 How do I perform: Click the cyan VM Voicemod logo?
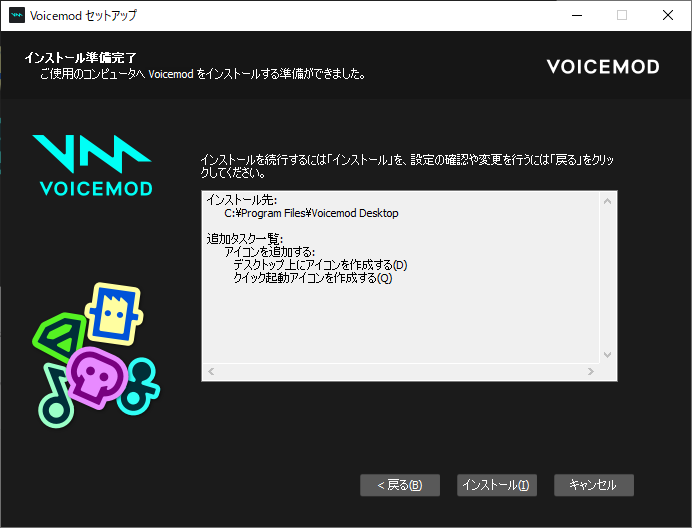[x=92, y=165]
